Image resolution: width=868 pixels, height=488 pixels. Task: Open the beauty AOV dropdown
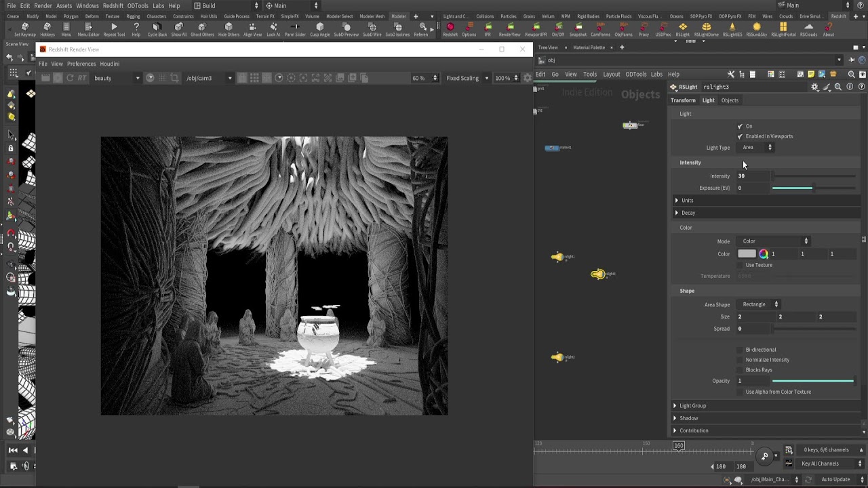coord(116,78)
